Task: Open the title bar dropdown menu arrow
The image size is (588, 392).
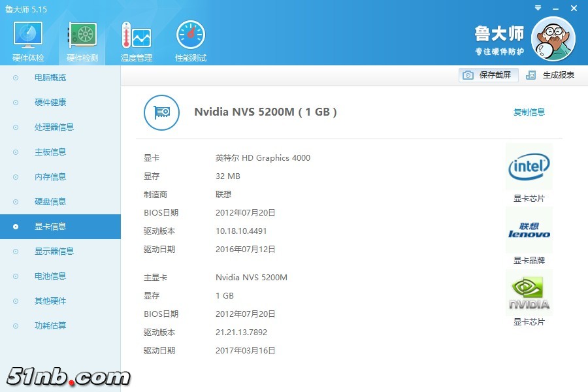Action: coord(537,8)
